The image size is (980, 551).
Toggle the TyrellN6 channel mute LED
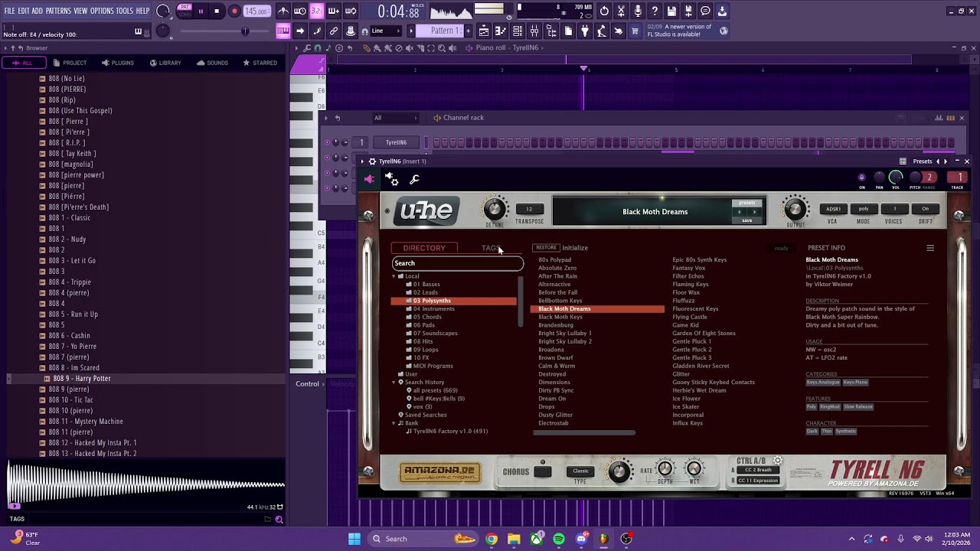click(327, 142)
